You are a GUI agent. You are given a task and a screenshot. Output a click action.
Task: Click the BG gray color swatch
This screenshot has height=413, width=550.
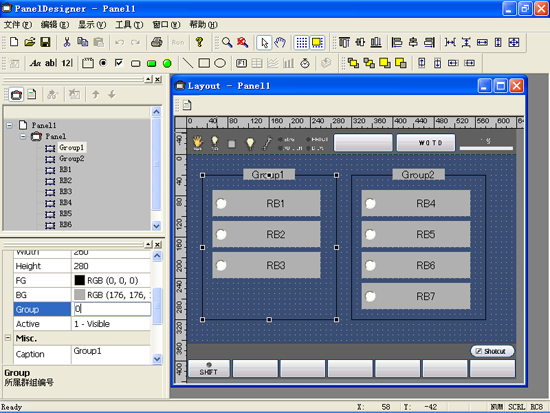tap(80, 294)
